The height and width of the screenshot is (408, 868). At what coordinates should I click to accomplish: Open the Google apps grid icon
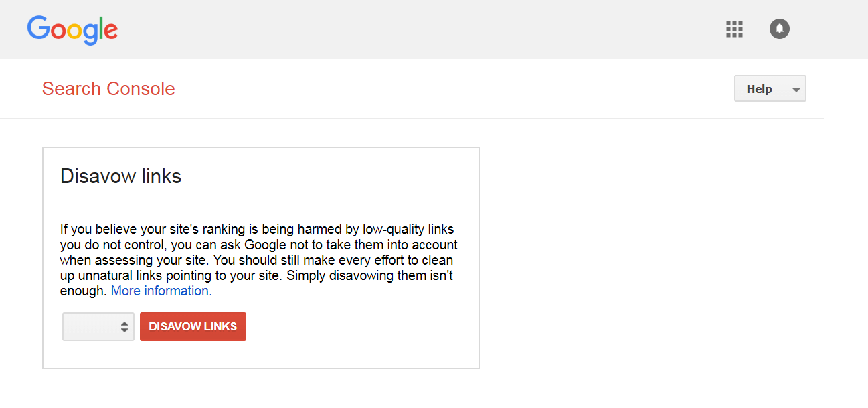pyautogui.click(x=734, y=29)
